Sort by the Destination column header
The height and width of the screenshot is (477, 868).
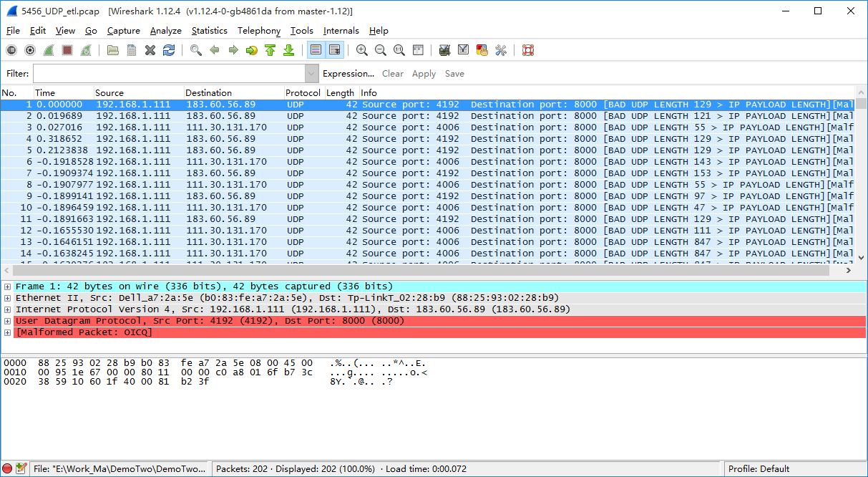click(234, 93)
